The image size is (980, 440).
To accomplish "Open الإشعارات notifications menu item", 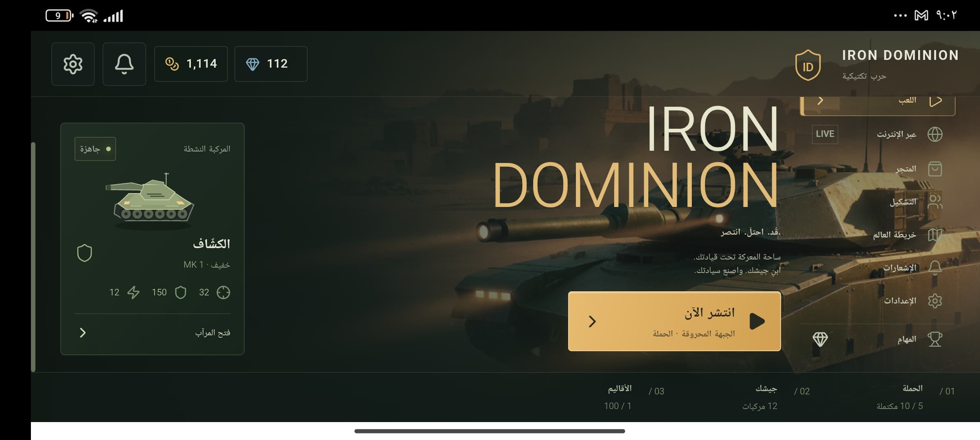I will click(877, 268).
